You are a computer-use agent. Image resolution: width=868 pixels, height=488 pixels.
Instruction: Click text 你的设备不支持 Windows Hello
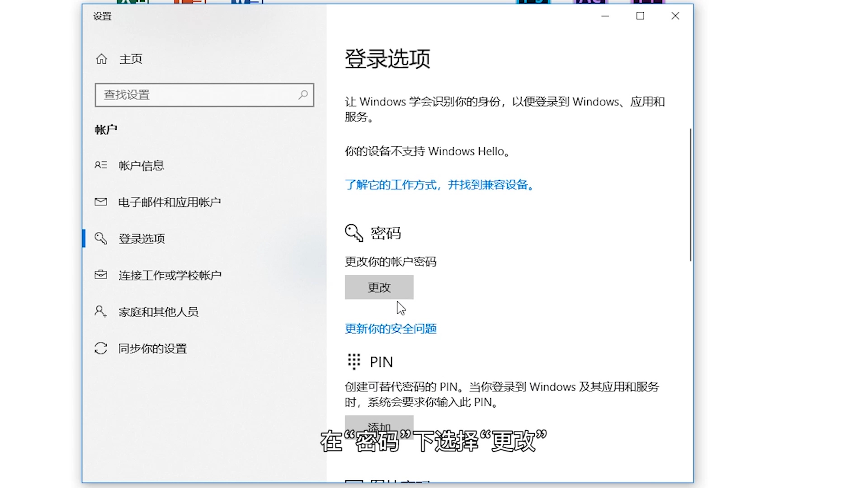[427, 151]
